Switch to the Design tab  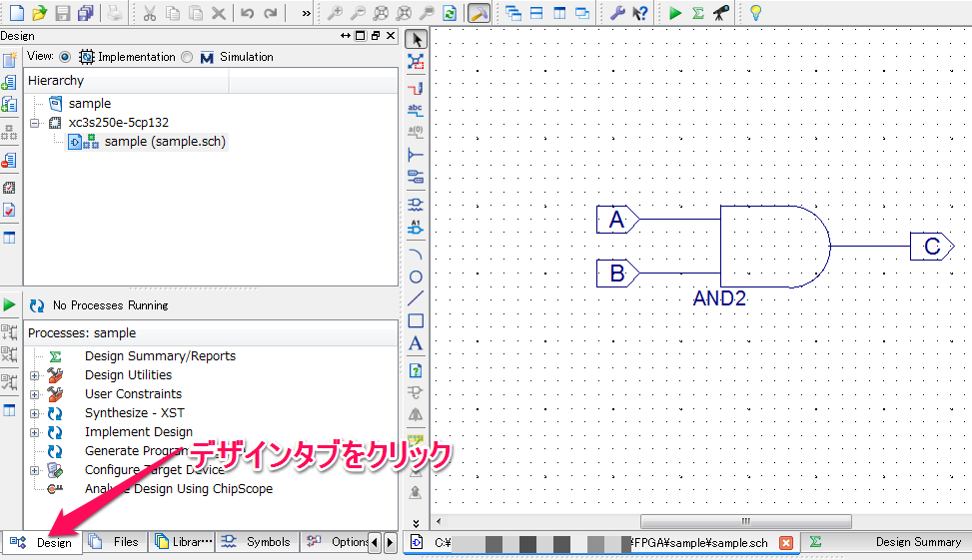[43, 542]
